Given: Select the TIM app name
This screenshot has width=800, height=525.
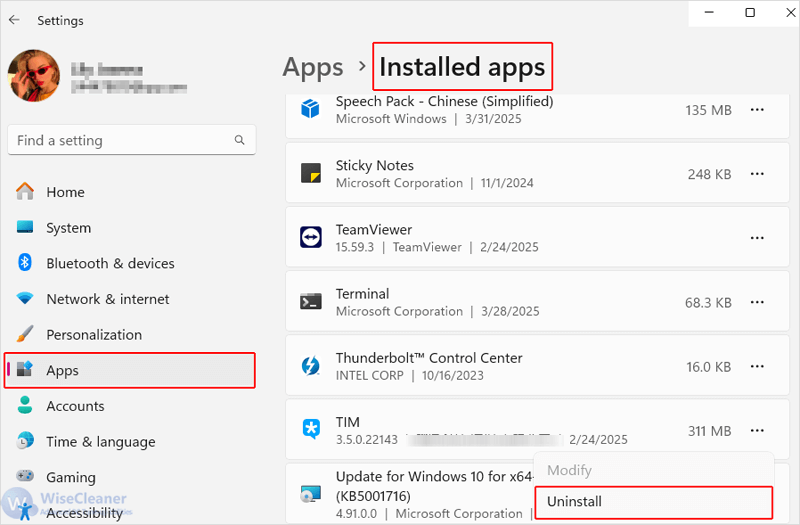Looking at the screenshot, I should tap(347, 422).
